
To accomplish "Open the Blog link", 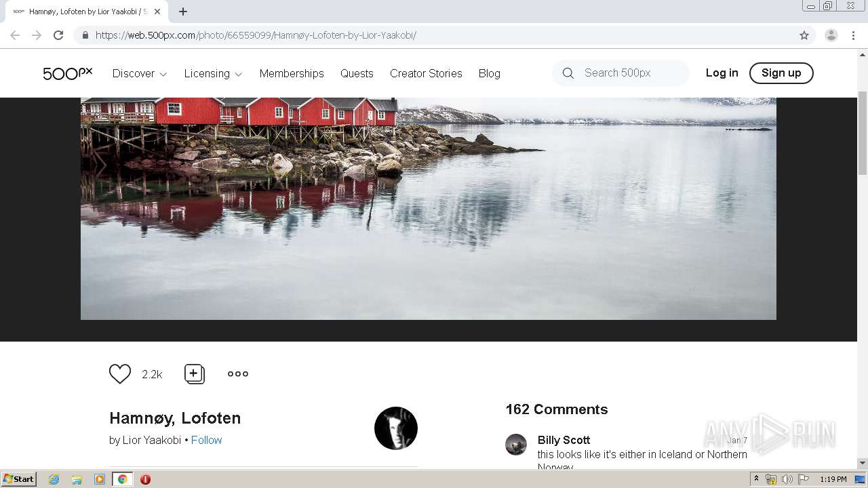I will point(489,73).
